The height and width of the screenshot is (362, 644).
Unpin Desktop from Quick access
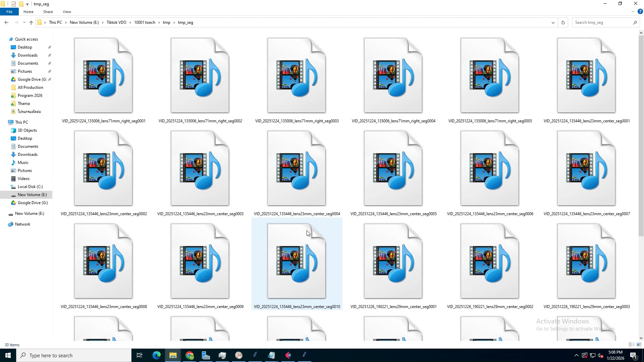49,47
